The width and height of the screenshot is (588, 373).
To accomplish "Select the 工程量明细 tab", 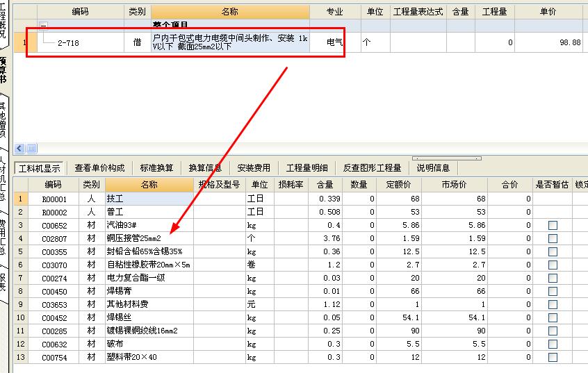I will click(307, 168).
